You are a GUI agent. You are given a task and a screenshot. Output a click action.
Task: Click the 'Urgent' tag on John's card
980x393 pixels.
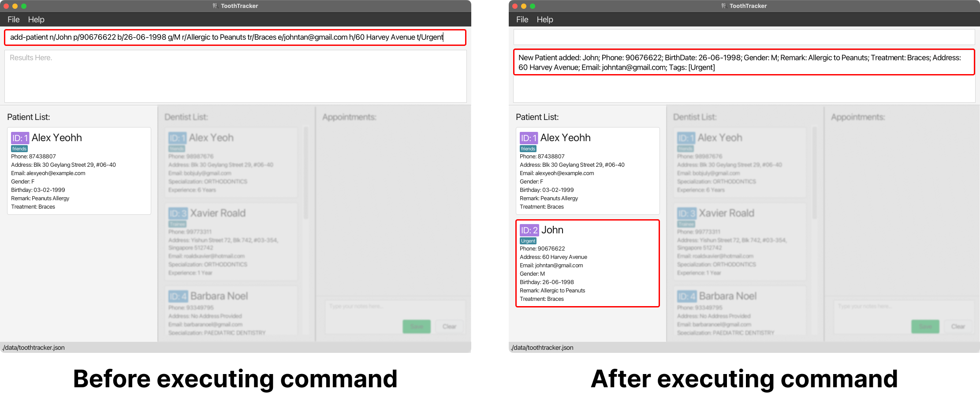528,241
